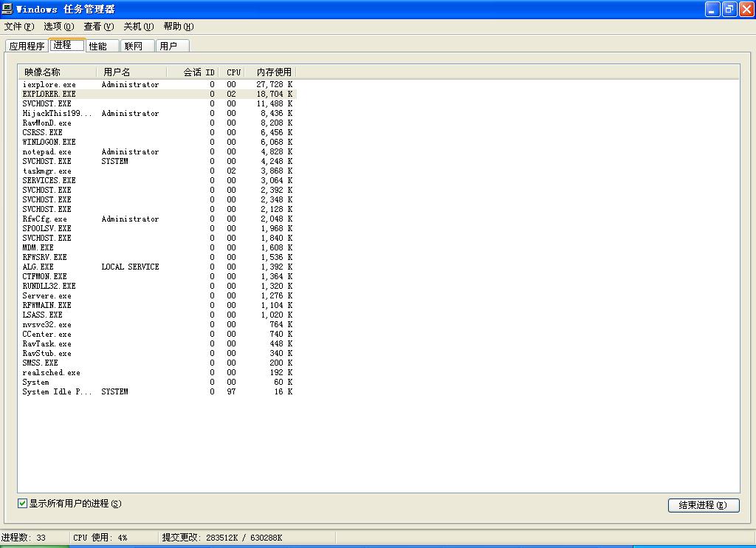This screenshot has width=756, height=548.
Task: Toggle 显示所有用户的进程 checkbox
Action: [x=22, y=503]
